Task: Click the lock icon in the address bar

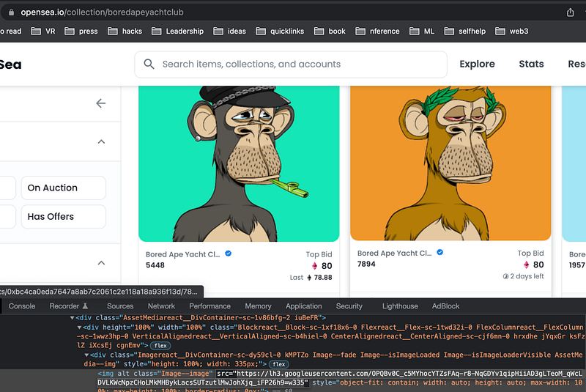Action: coord(11,12)
